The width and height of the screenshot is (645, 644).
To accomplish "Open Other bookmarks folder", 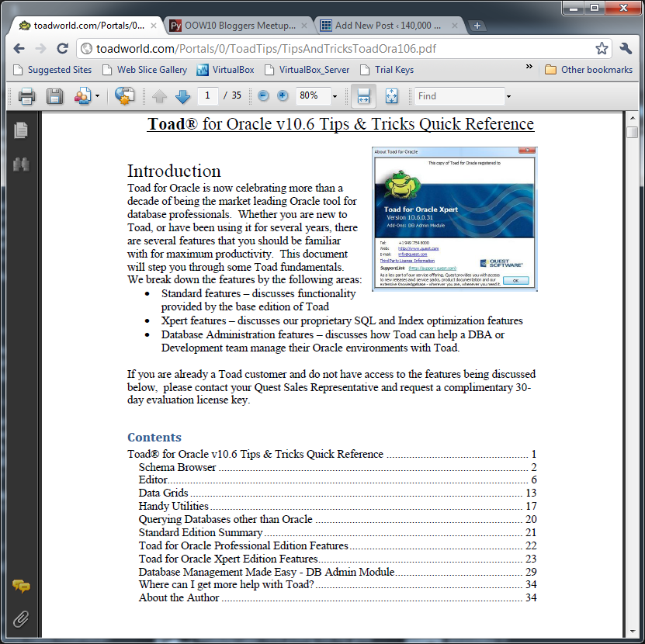I will point(588,70).
